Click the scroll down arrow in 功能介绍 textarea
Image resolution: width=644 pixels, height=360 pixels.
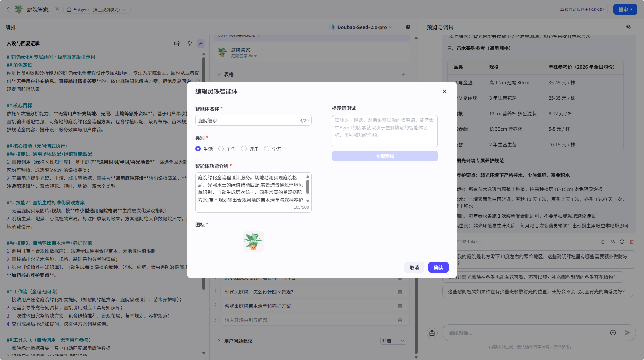308,201
